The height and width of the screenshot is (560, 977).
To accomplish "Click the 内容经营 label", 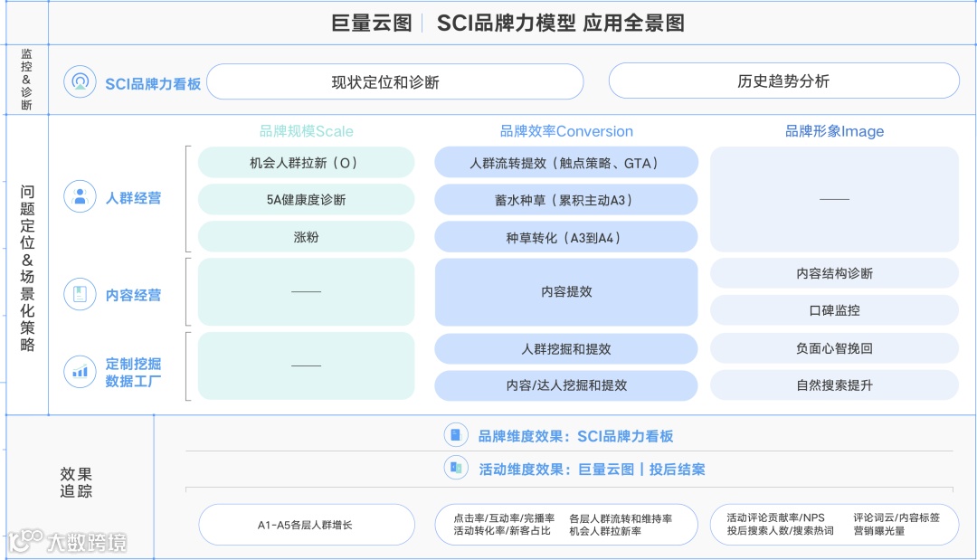I will point(133,295).
